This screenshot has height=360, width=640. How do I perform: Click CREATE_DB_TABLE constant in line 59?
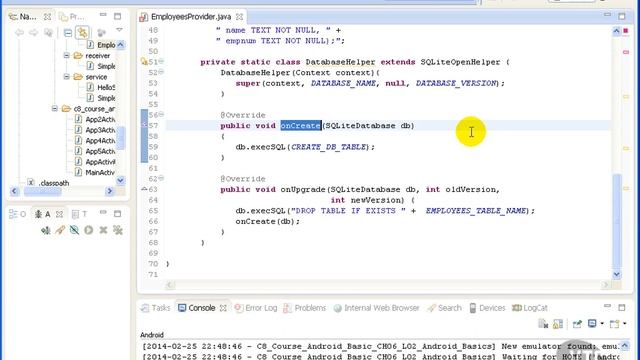point(329,147)
